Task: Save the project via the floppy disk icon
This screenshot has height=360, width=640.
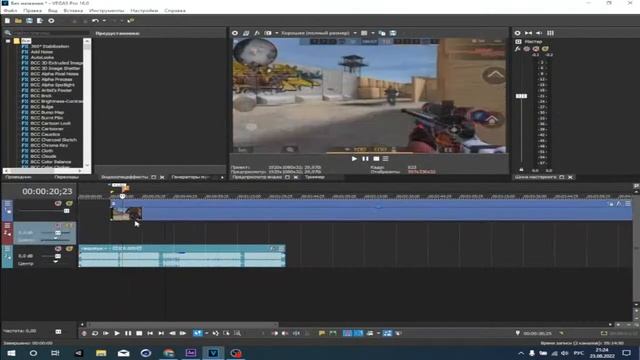Action: click(x=29, y=20)
